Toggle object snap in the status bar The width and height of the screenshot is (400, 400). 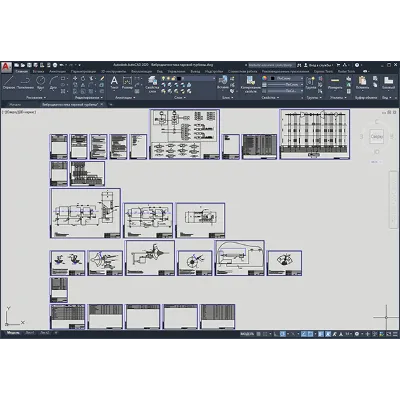(310, 334)
